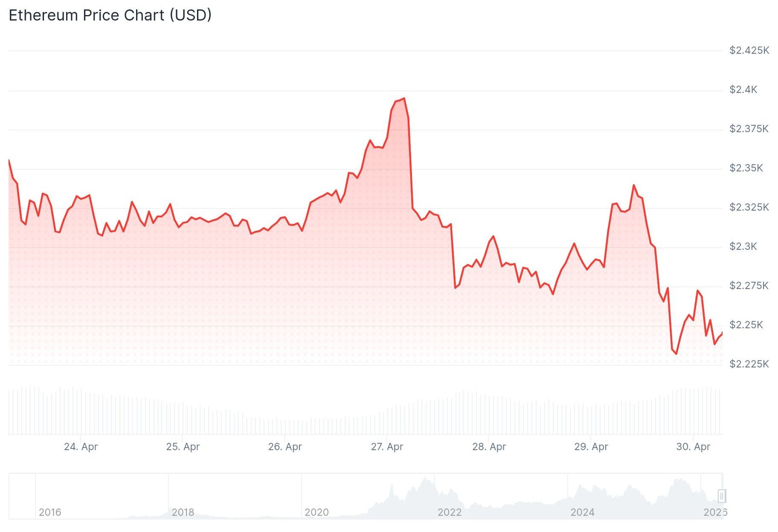Click the $2.3K price axis label
Image resolution: width=778 pixels, height=532 pixels.
coord(743,247)
